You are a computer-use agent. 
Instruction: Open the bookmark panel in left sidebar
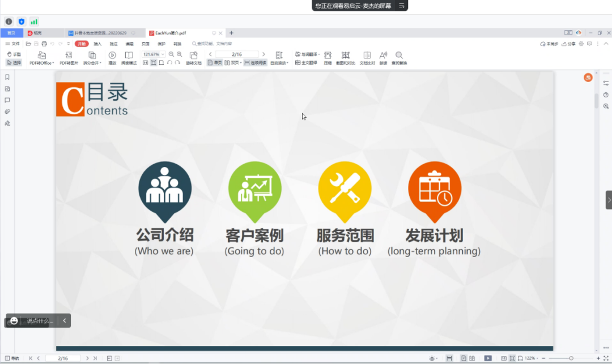7,77
